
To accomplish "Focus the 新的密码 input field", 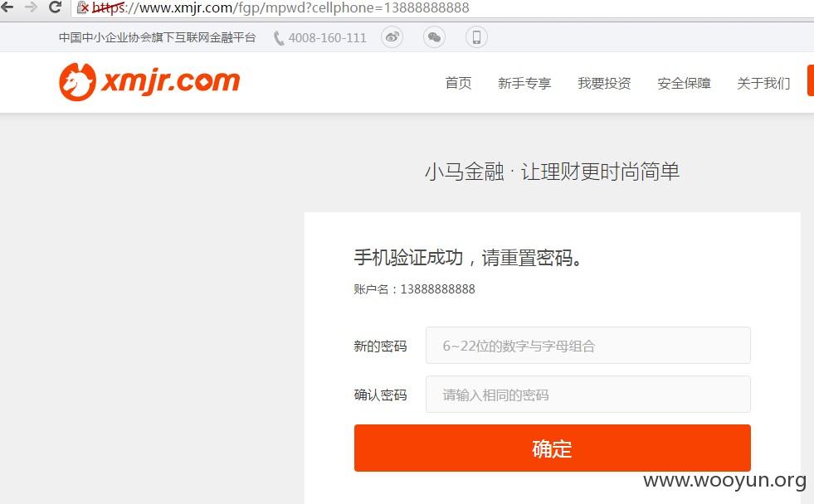I will click(x=588, y=346).
